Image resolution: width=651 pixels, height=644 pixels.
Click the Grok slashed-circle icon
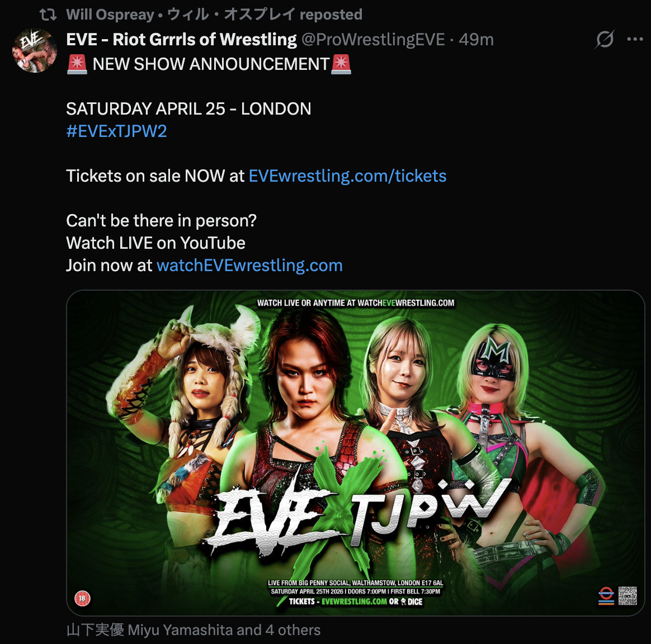pos(605,40)
